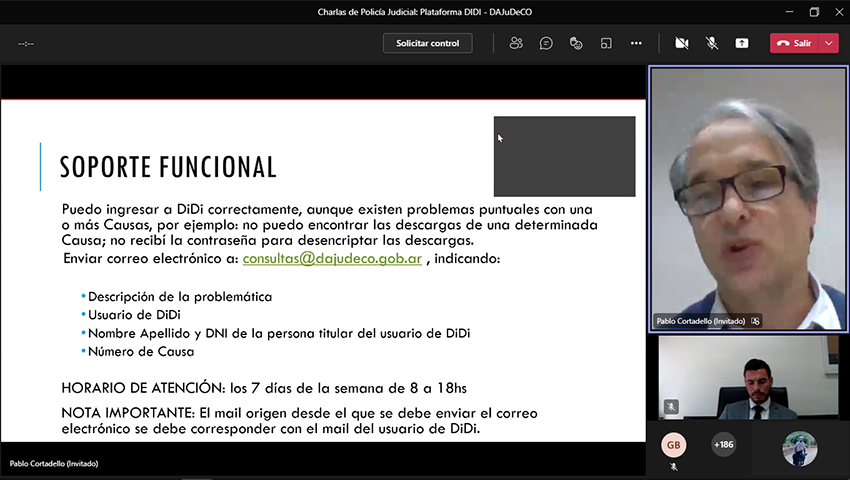The height and width of the screenshot is (480, 850).
Task: Share your screen content
Action: point(742,43)
